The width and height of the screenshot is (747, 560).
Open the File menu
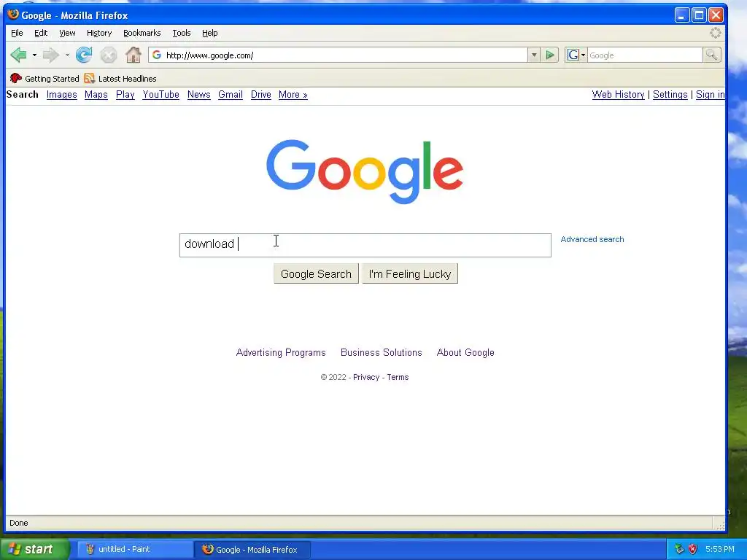[17, 33]
